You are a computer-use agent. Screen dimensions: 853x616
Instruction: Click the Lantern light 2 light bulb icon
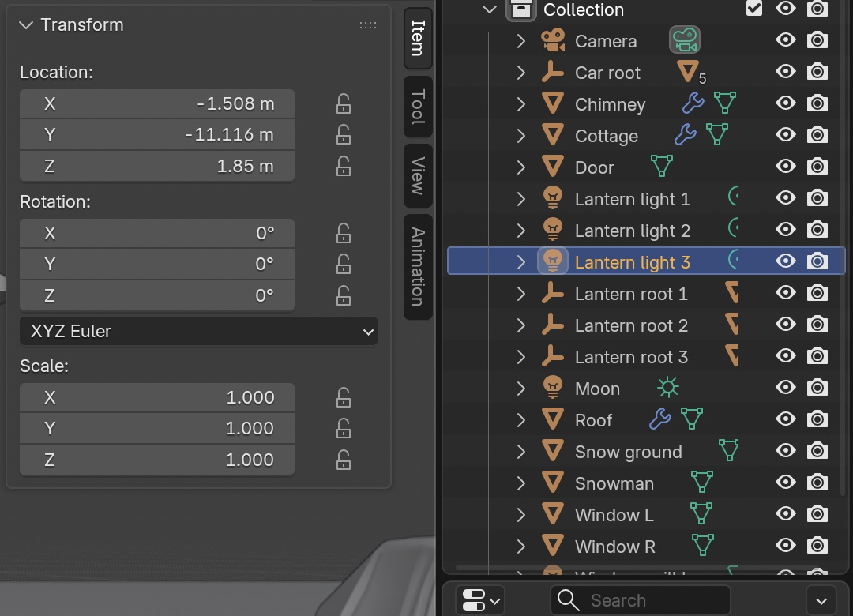553,230
